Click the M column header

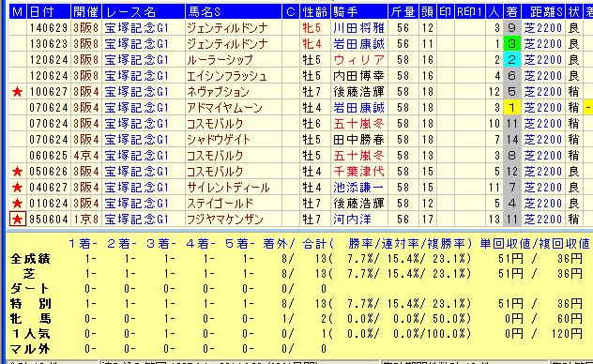[x=18, y=11]
